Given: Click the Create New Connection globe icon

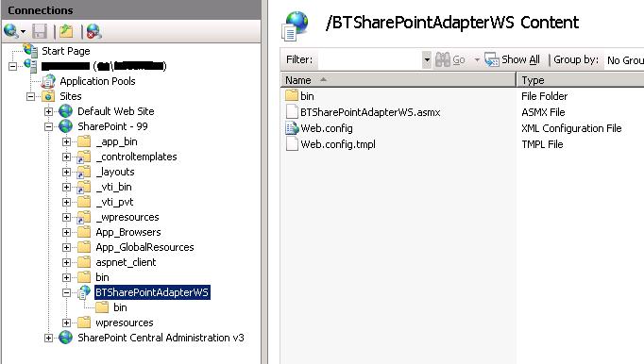Looking at the screenshot, I should (10, 31).
